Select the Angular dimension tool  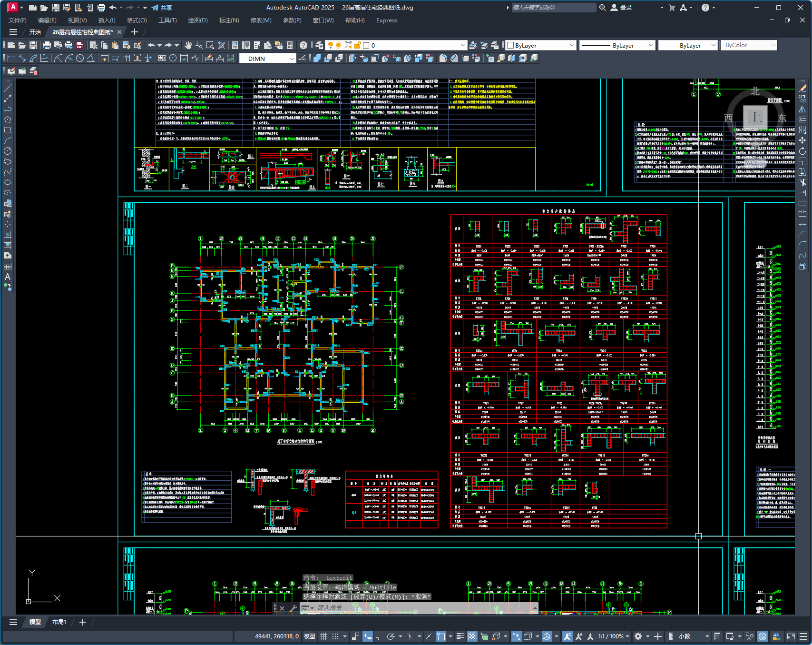coord(90,58)
